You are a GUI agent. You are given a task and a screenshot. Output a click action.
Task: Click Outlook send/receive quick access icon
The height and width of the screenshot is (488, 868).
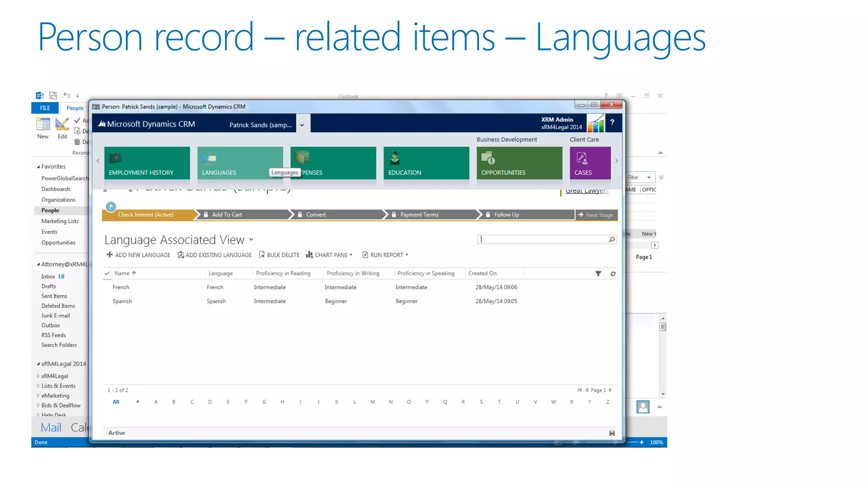[53, 95]
